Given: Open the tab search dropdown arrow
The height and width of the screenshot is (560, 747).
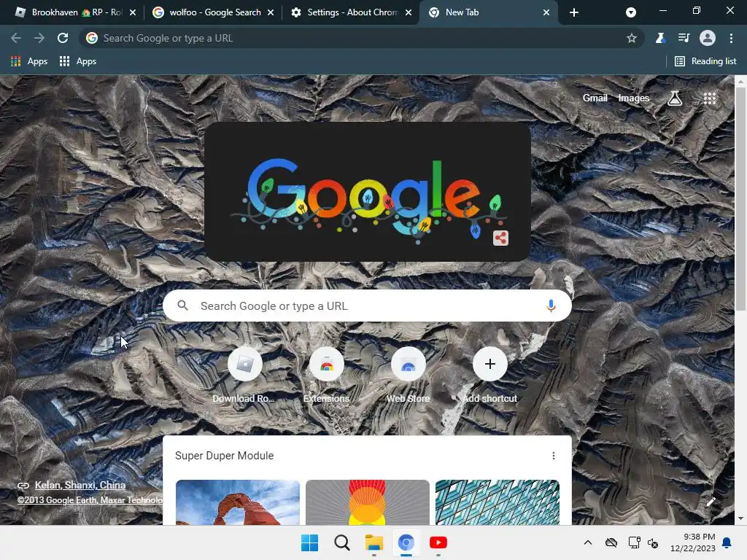Looking at the screenshot, I should click(x=631, y=12).
